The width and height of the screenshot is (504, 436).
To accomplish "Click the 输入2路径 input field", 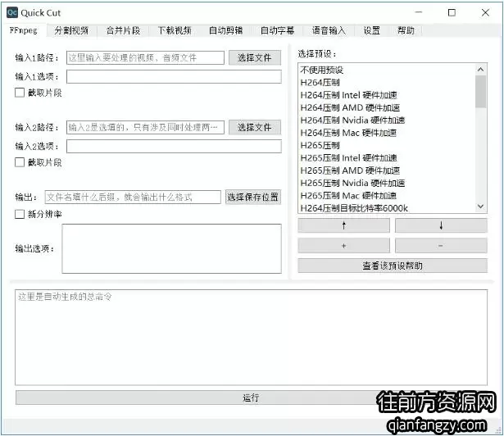I will 145,127.
